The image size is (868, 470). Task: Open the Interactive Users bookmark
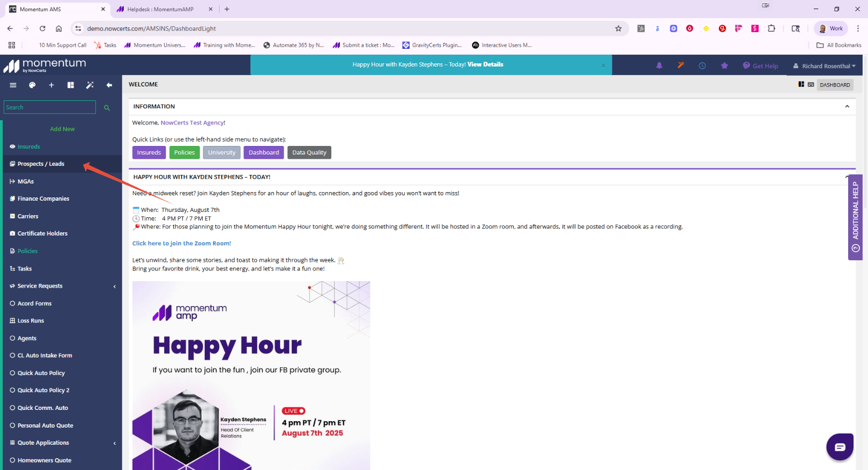click(502, 45)
